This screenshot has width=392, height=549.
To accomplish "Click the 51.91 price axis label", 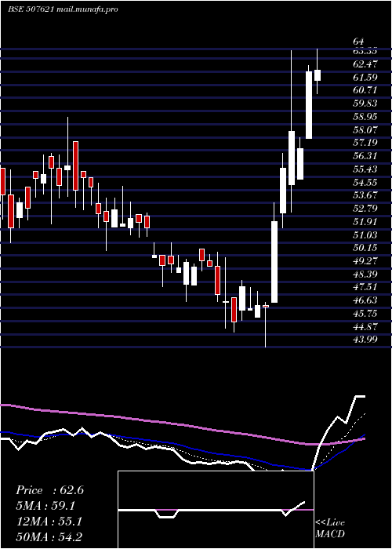I will [365, 222].
